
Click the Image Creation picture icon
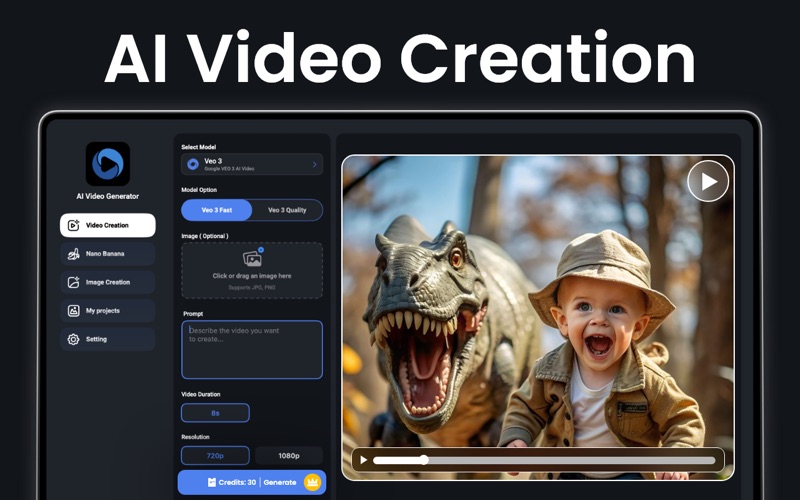(x=73, y=282)
